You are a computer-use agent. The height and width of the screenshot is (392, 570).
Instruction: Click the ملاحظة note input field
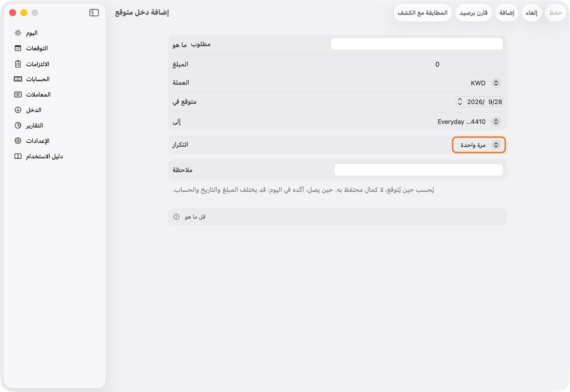pos(418,169)
